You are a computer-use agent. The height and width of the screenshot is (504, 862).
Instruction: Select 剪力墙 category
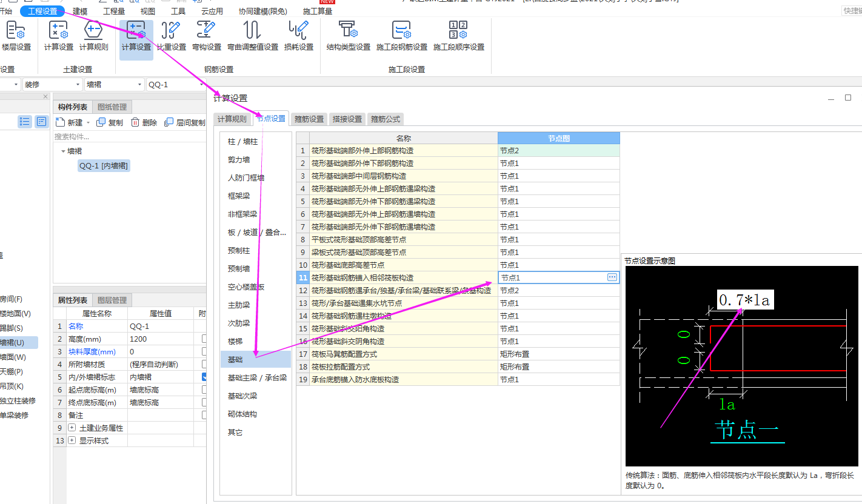(x=255, y=159)
